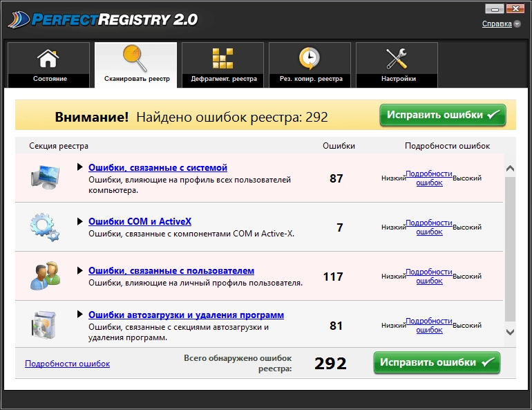Click Подробности ошибок link in startup errors row
The height and width of the screenshot is (410, 532).
tap(429, 325)
